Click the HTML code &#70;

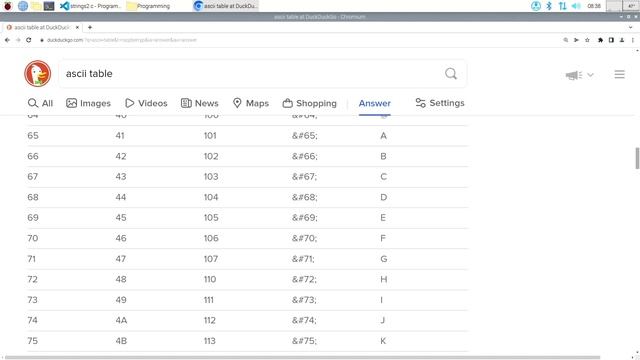pos(304,238)
